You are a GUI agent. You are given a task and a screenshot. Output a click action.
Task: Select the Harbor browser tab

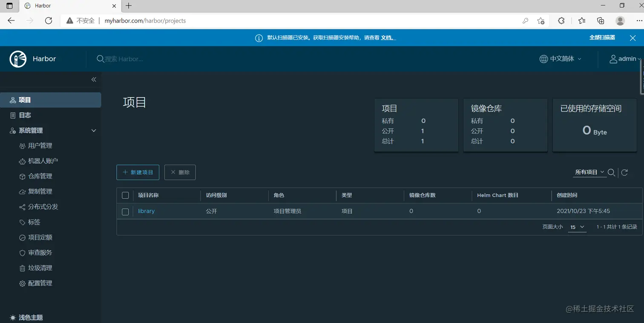tap(70, 6)
